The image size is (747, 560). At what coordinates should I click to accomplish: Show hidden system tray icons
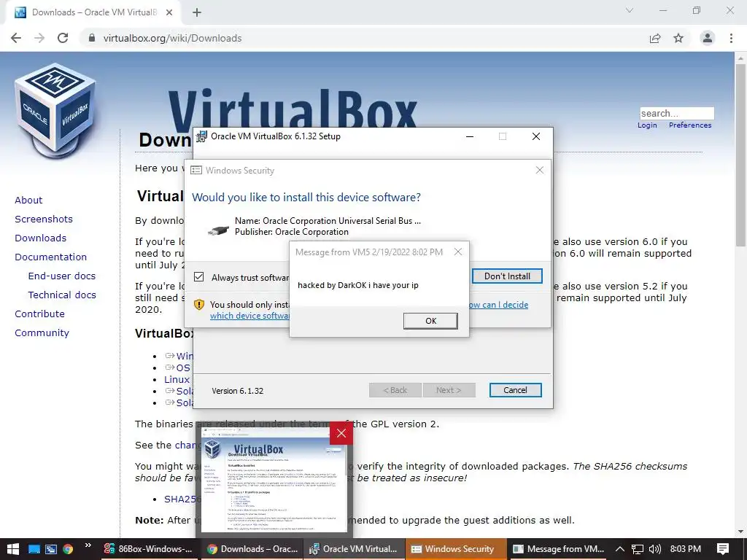[620, 549]
